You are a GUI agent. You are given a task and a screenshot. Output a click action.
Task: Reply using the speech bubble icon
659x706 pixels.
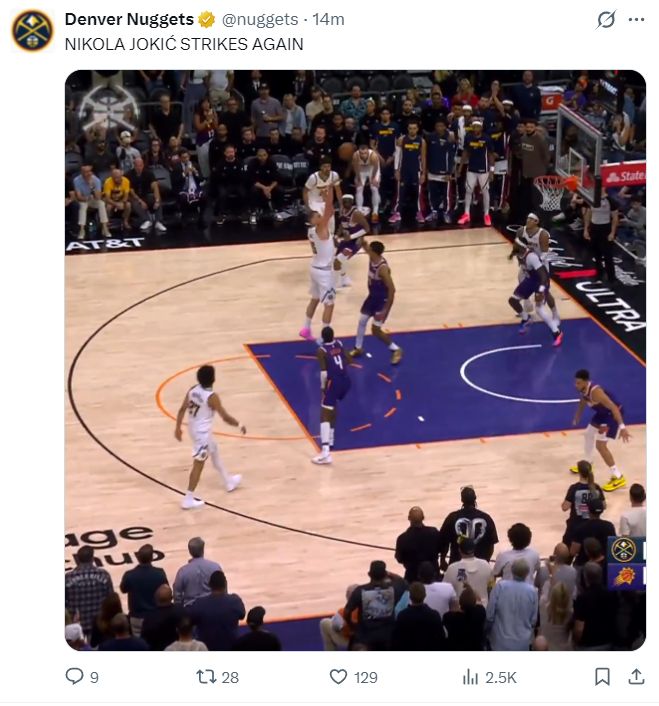coord(74,677)
